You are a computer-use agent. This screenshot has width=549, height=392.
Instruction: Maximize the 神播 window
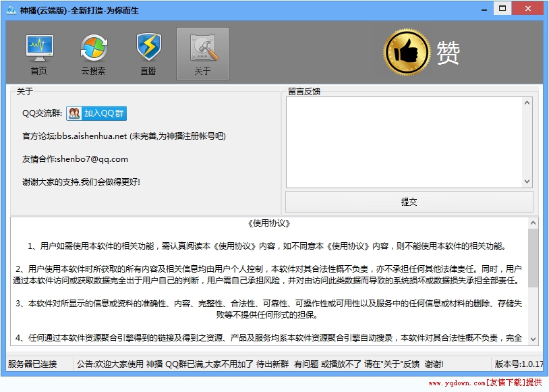coord(502,8)
